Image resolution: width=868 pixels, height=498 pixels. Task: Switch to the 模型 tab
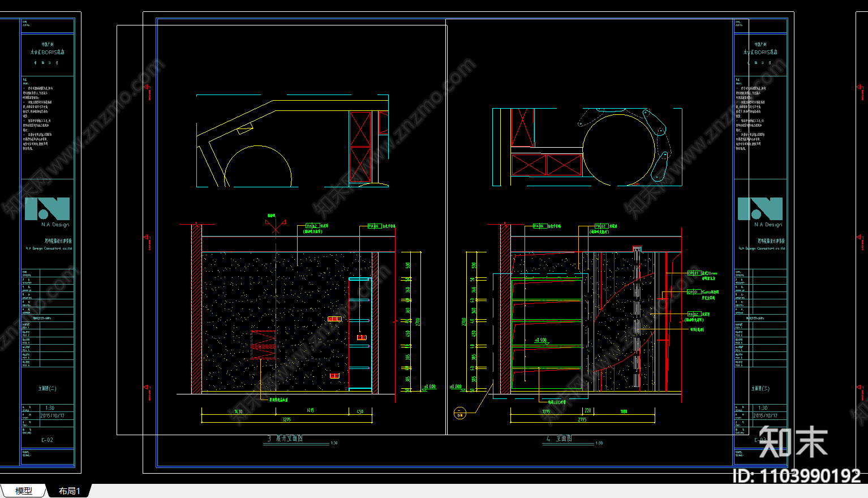click(24, 491)
